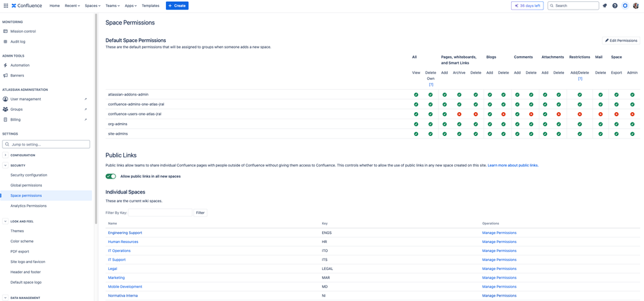
Task: Open the settings gear icon in header
Action: (x=625, y=6)
